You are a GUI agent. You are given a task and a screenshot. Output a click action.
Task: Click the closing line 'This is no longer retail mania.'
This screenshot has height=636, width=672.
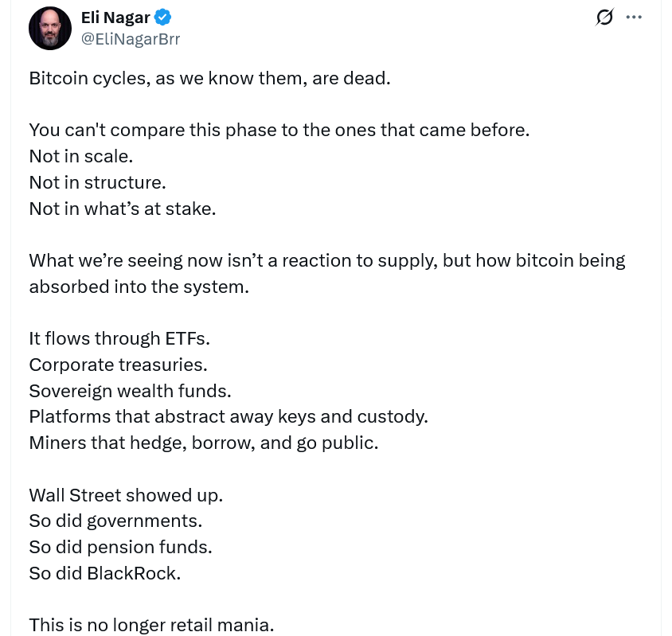(x=151, y=625)
